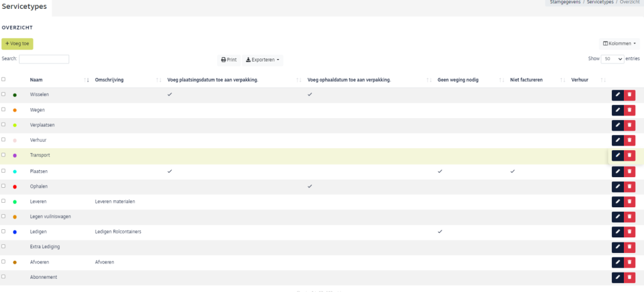Click the purple color dot for Transport

pyautogui.click(x=14, y=155)
